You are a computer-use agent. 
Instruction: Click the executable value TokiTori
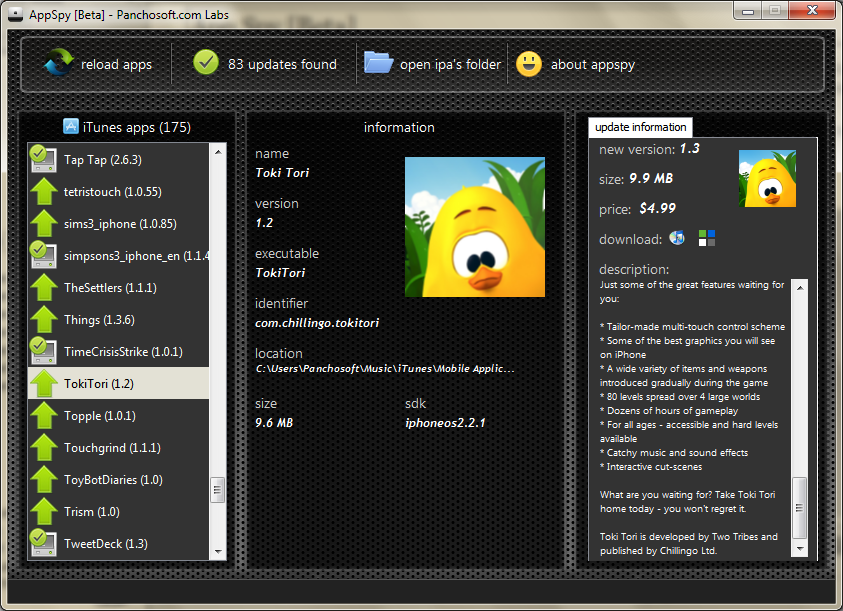point(280,273)
